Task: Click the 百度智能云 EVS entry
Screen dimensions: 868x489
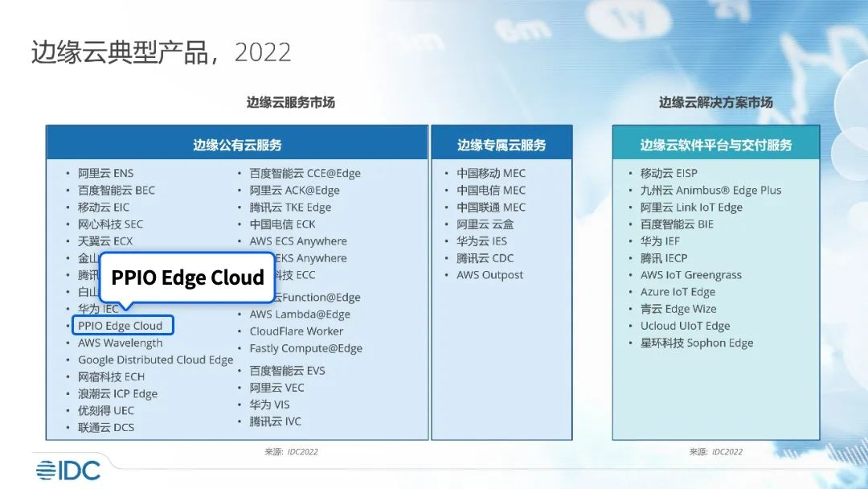Action: [287, 371]
